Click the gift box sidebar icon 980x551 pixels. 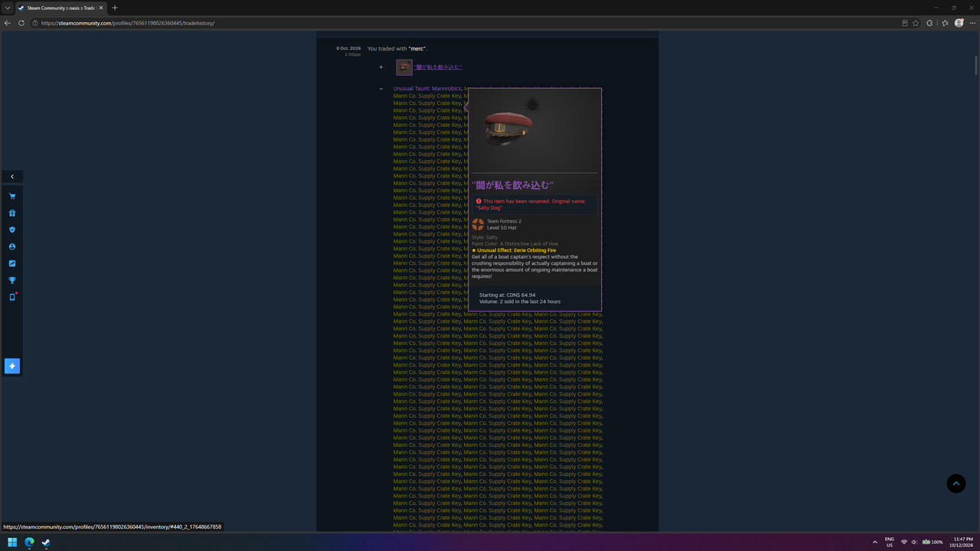click(x=12, y=214)
